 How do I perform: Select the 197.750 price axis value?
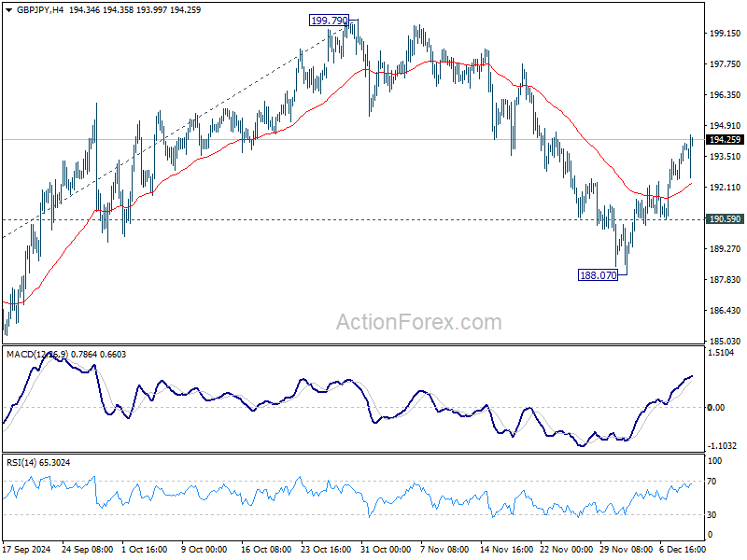click(726, 64)
